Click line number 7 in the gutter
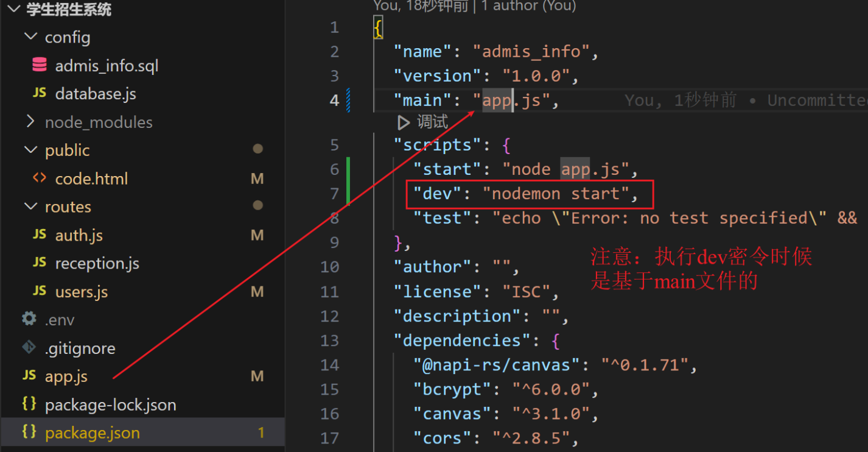This screenshot has height=452, width=868. click(x=335, y=194)
